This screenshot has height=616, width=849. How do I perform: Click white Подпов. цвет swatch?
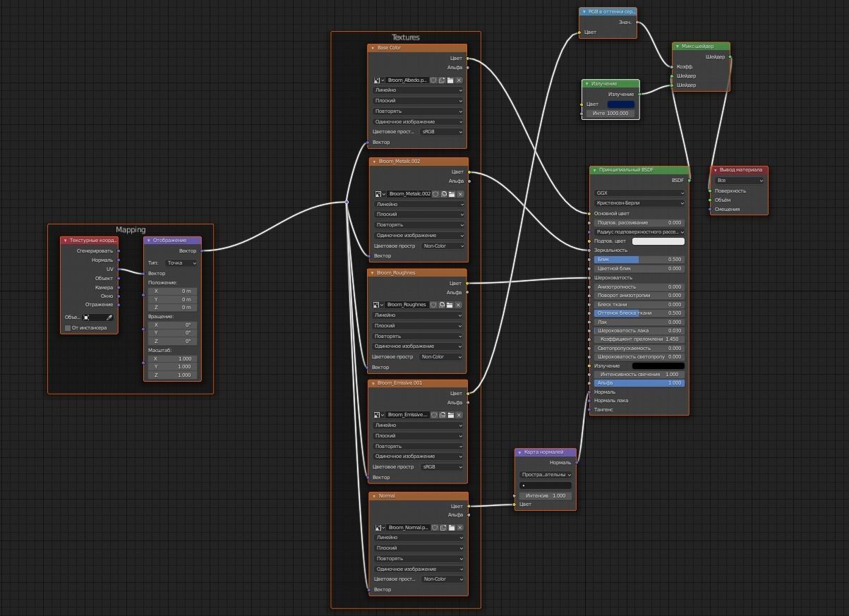tap(658, 241)
